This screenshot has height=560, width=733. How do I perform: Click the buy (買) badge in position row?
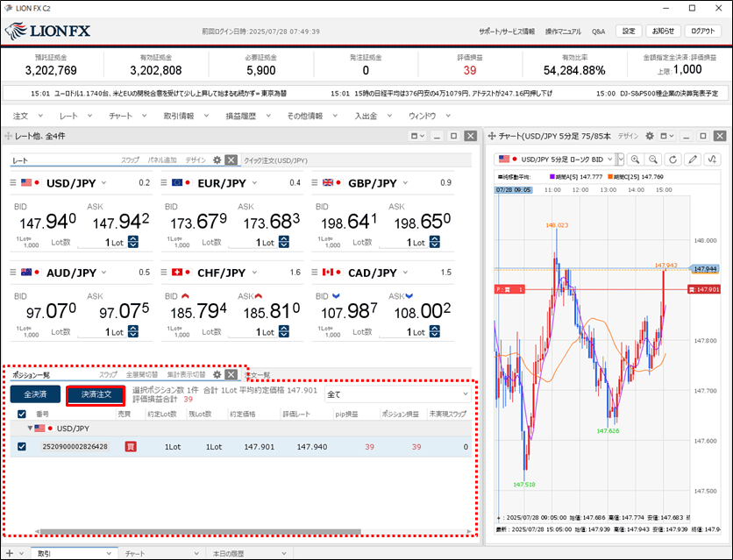pyautogui.click(x=131, y=447)
